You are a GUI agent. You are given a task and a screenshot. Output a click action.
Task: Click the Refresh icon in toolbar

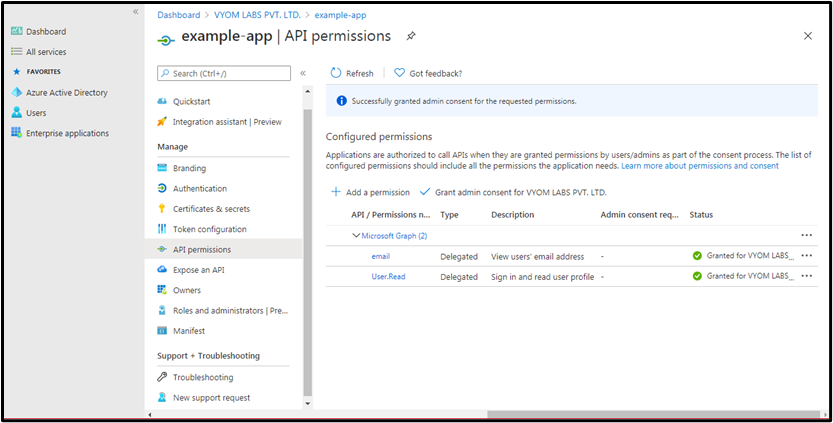point(335,73)
